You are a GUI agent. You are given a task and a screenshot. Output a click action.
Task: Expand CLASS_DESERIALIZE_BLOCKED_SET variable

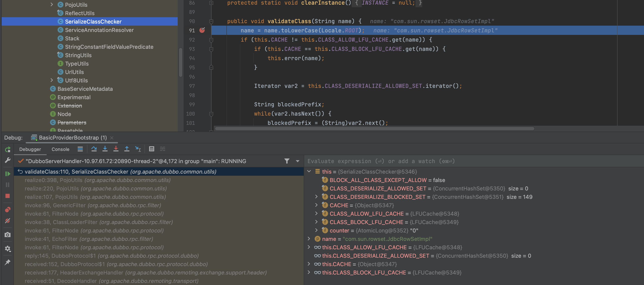[316, 197]
